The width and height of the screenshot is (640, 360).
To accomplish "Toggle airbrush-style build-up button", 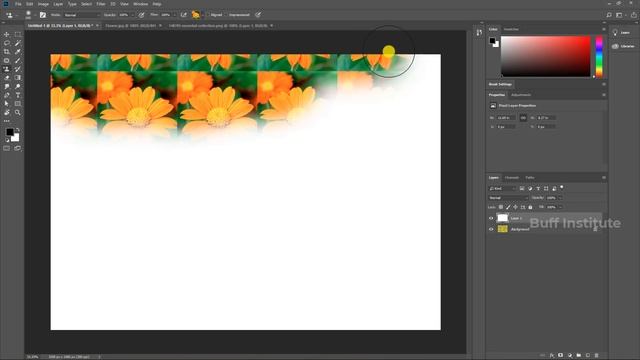I will point(184,15).
